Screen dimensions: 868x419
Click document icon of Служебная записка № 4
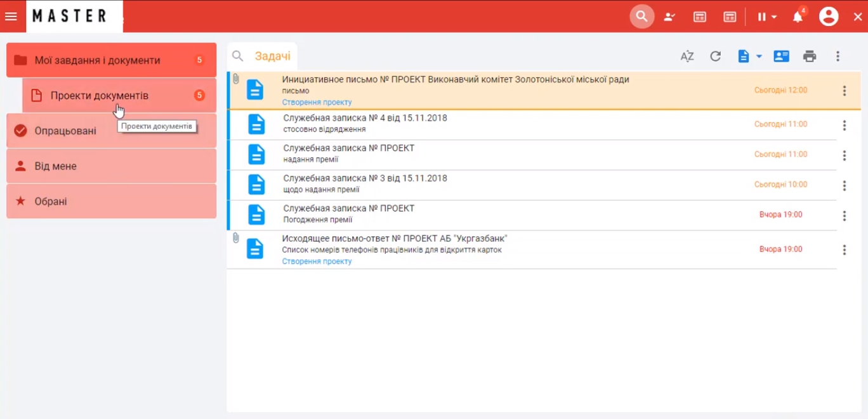(256, 124)
